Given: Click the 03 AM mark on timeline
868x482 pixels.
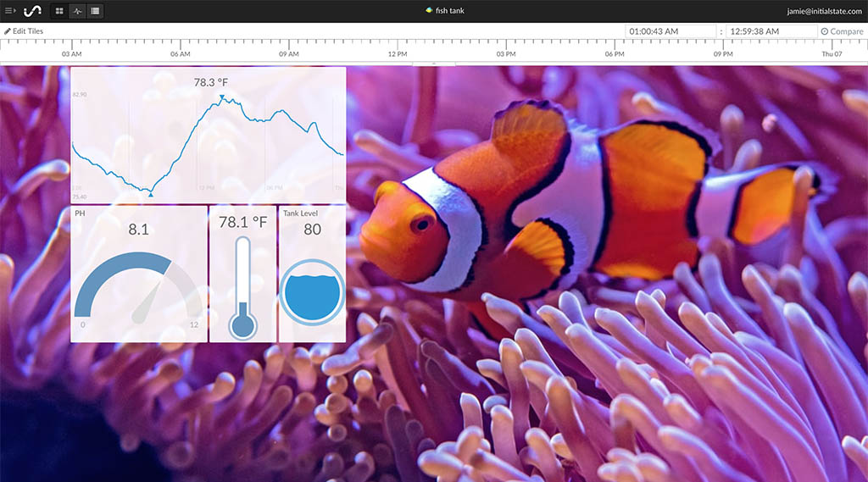Looking at the screenshot, I should click(71, 53).
